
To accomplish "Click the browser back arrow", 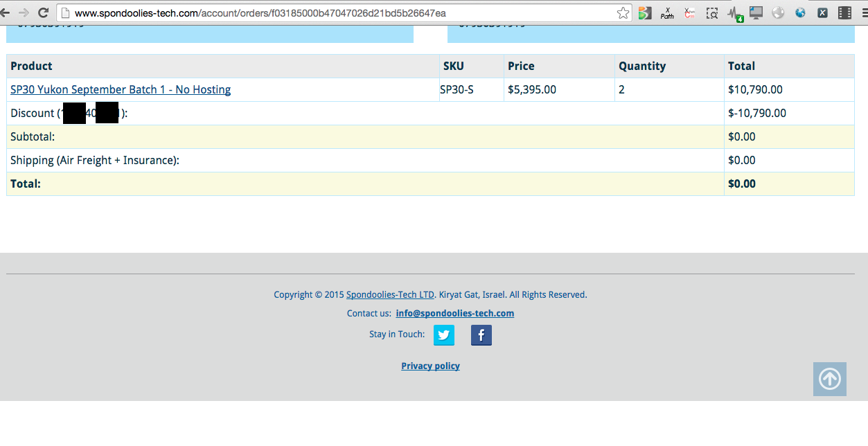I will pyautogui.click(x=3, y=12).
